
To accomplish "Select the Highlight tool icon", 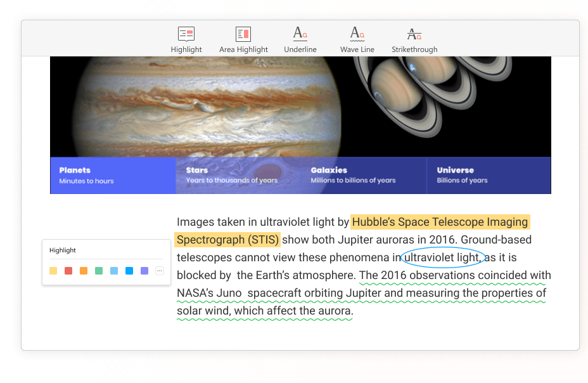I will coord(186,34).
